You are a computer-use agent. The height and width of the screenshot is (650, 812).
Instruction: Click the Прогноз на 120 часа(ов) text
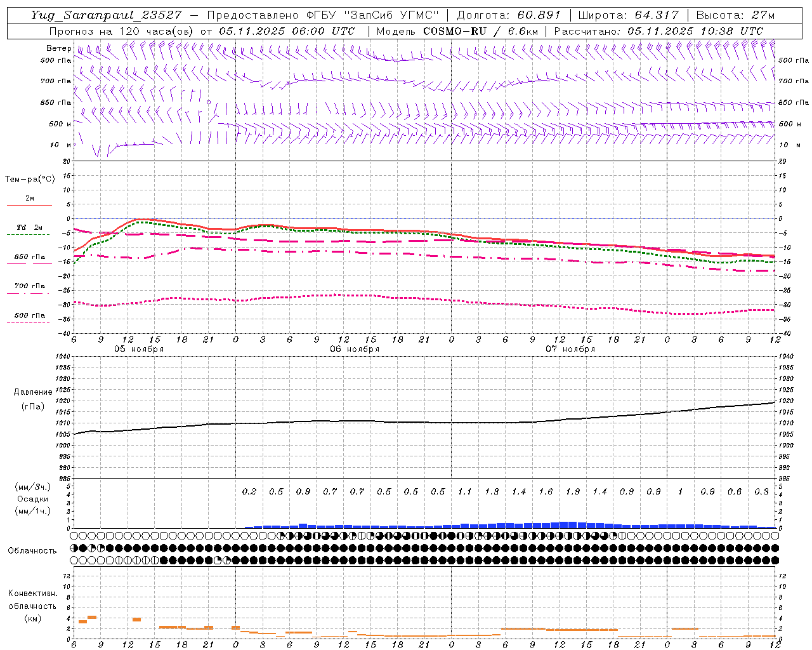click(122, 31)
